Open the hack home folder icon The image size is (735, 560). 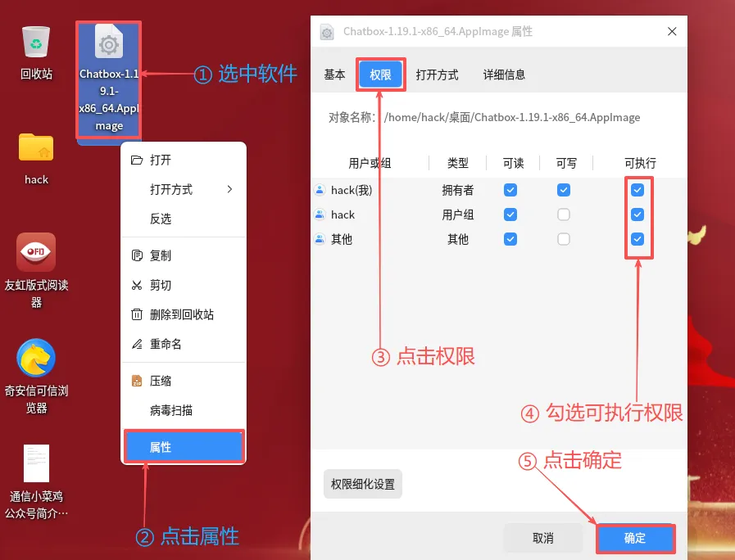pos(36,147)
